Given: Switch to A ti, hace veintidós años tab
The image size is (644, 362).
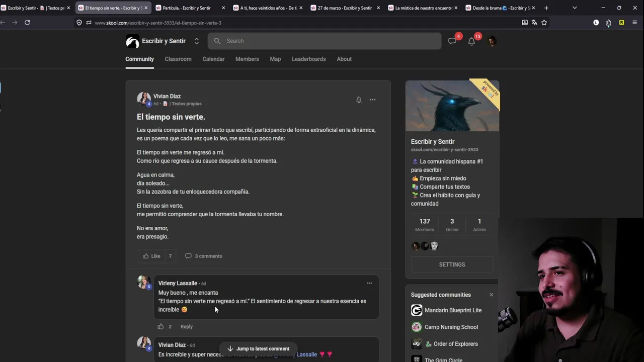Looking at the screenshot, I should coord(268,8).
